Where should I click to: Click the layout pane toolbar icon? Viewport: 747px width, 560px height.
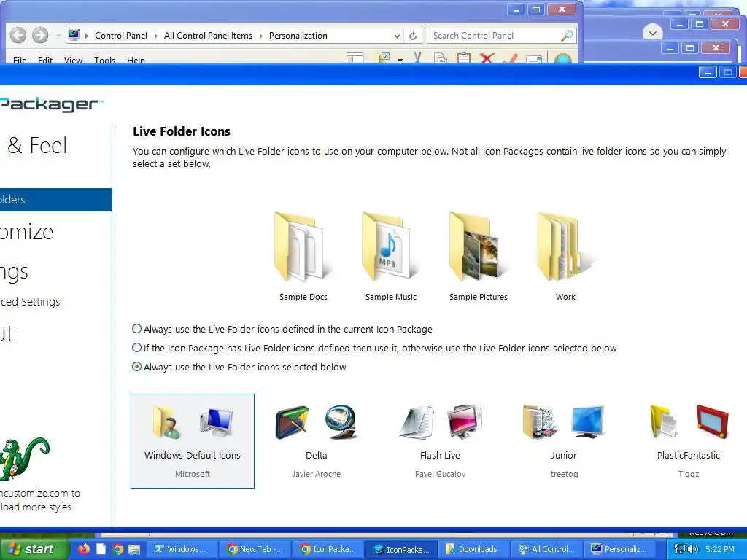(x=355, y=58)
